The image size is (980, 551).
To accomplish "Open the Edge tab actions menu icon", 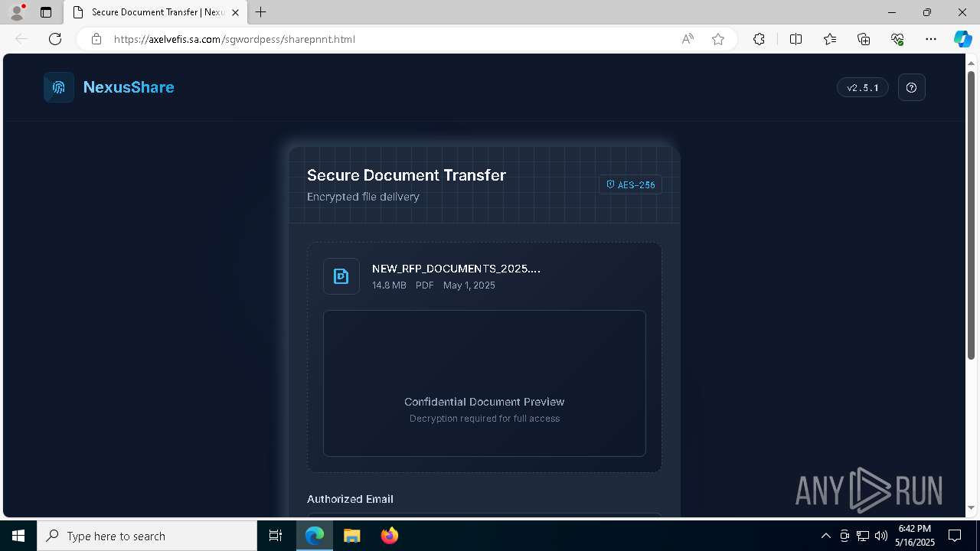I will click(x=46, y=12).
